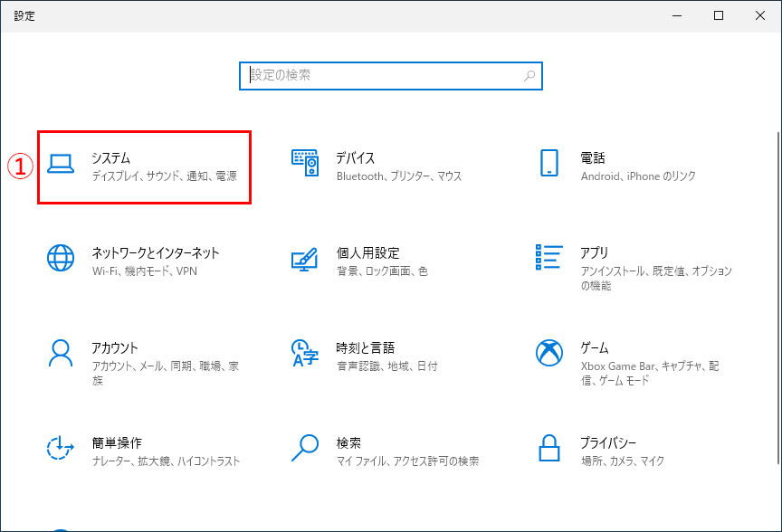Open the 時刻と言語 clock icon
This screenshot has width=782, height=532.
click(x=305, y=353)
